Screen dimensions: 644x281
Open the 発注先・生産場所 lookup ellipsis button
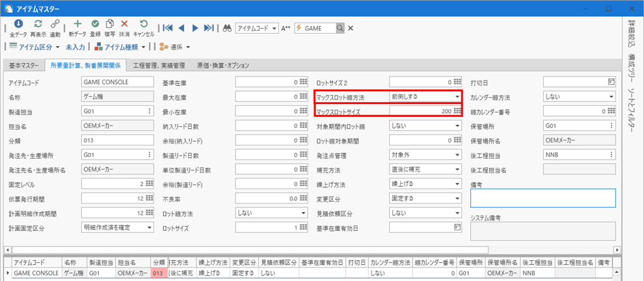pos(150,155)
